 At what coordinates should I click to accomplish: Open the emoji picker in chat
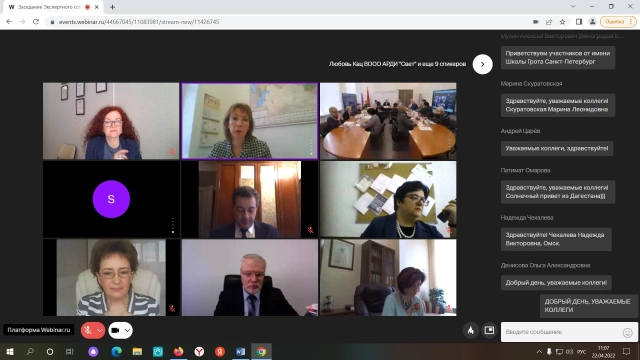(x=627, y=333)
